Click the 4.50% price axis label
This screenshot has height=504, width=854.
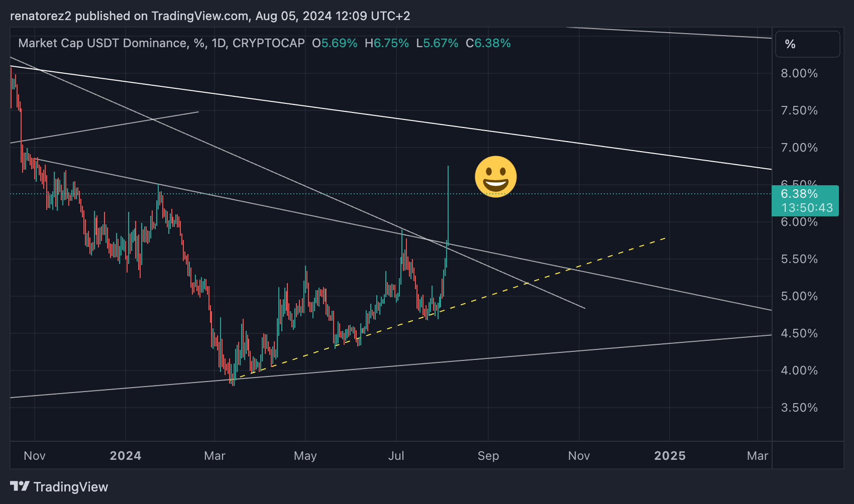click(x=799, y=333)
